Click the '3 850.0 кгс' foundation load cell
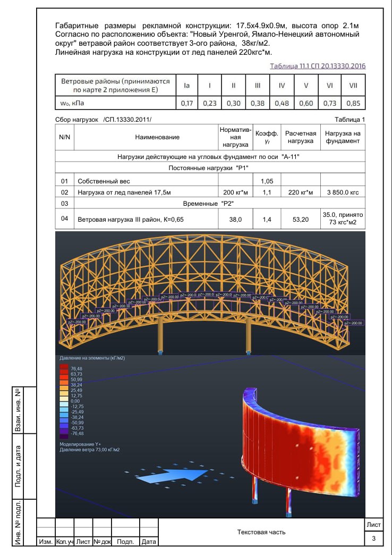 (343, 192)
